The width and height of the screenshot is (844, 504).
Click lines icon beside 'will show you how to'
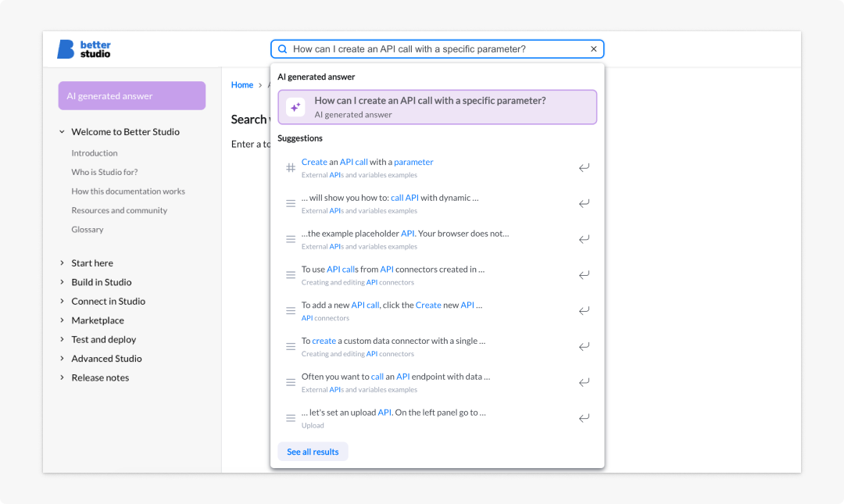(x=291, y=203)
